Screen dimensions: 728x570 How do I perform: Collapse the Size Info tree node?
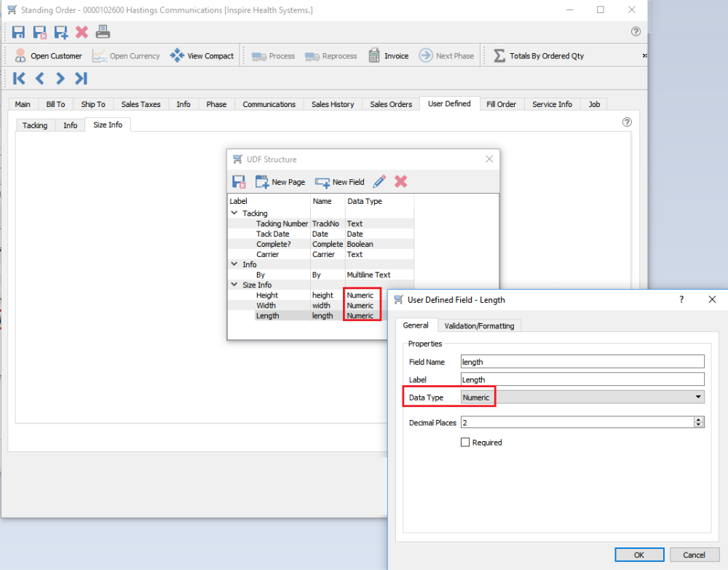(234, 285)
